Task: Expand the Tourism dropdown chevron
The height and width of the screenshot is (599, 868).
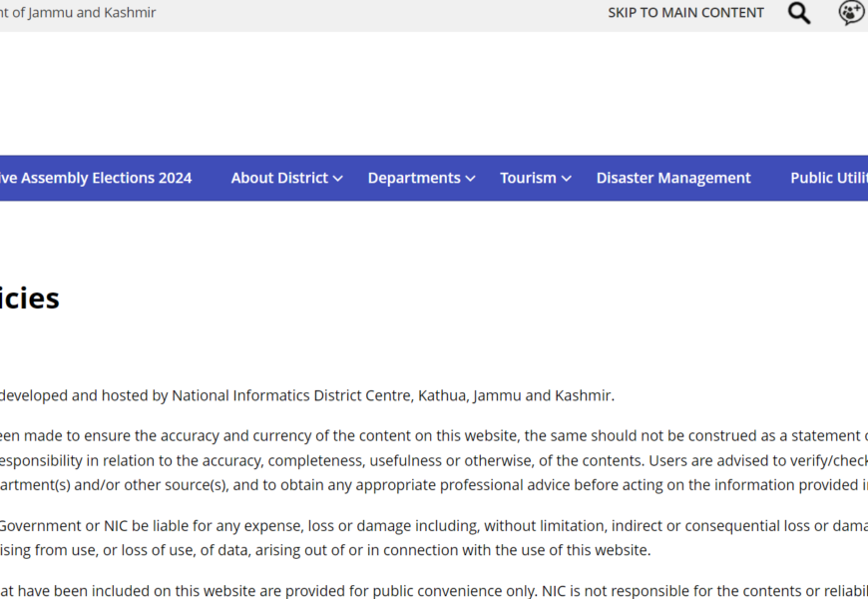Action: tap(567, 179)
